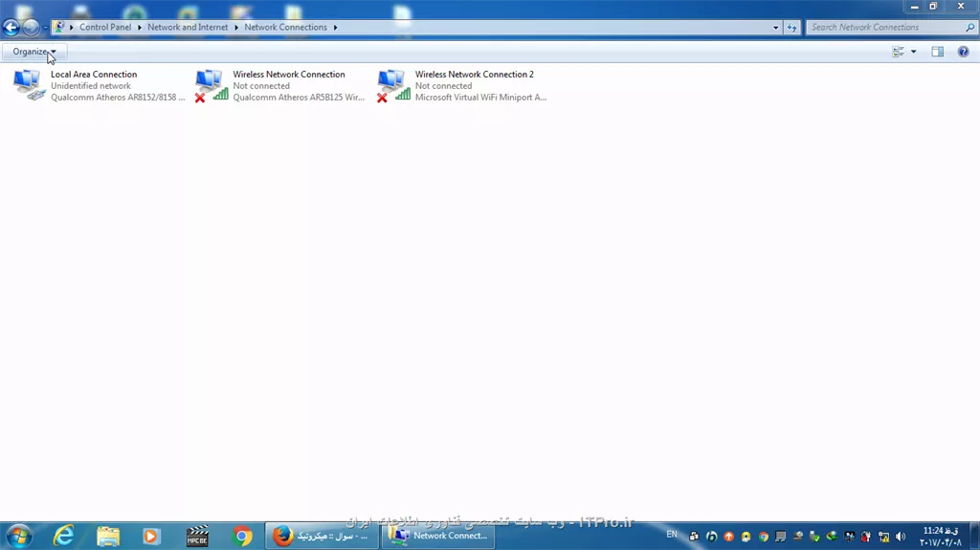The height and width of the screenshot is (550, 980).
Task: Expand the recent pages arrow beside Forward
Action: click(45, 28)
